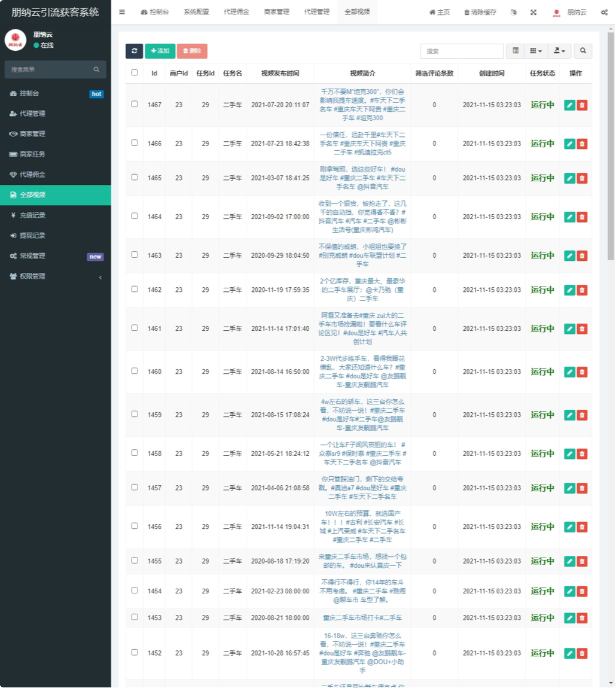
Task: Expand 权限管理 sidebar submenu
Action: [56, 276]
